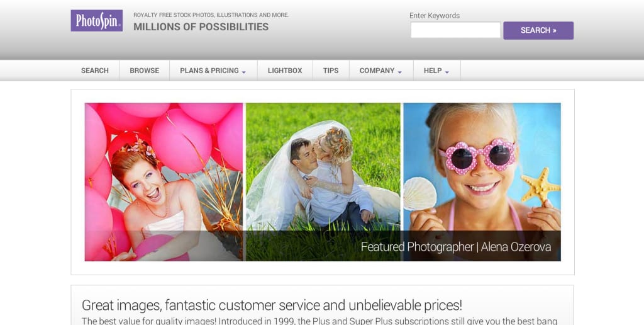Click the MILLIONS OF POSSIBILITIES tagline
The width and height of the screenshot is (644, 325).
tap(201, 26)
